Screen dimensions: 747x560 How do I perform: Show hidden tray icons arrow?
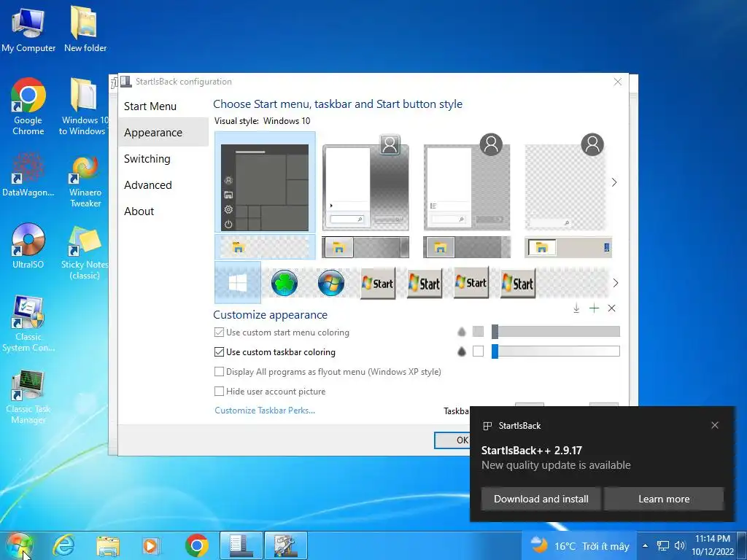coord(645,545)
